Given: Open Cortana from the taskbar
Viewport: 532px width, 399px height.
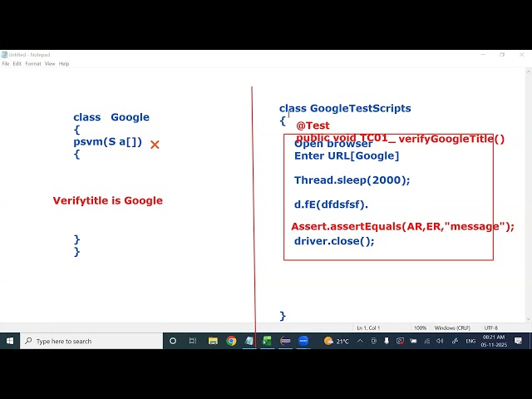Looking at the screenshot, I should click(173, 341).
